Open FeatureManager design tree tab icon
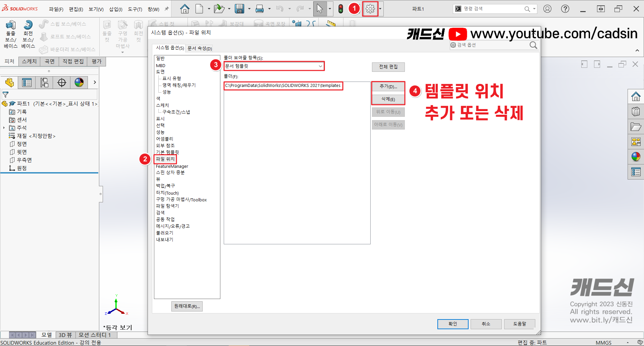Screen dimensions: 644x346 (10, 82)
